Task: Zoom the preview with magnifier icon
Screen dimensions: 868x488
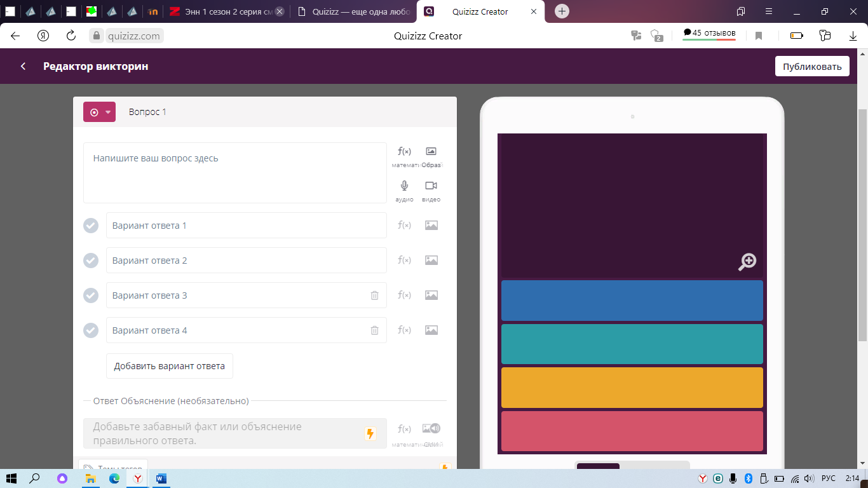Action: pyautogui.click(x=747, y=262)
